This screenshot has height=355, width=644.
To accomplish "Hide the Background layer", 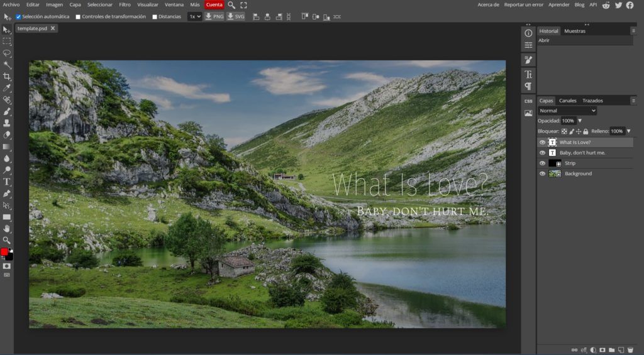I will point(542,173).
